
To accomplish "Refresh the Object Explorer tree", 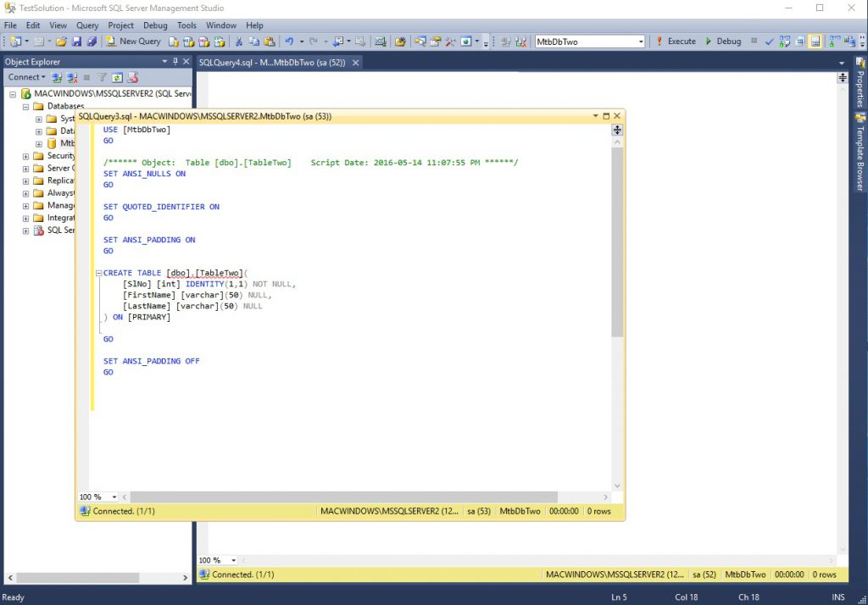I will coord(116,77).
